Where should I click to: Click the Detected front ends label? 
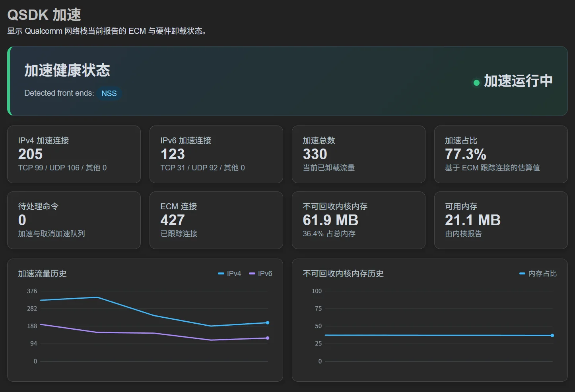59,93
